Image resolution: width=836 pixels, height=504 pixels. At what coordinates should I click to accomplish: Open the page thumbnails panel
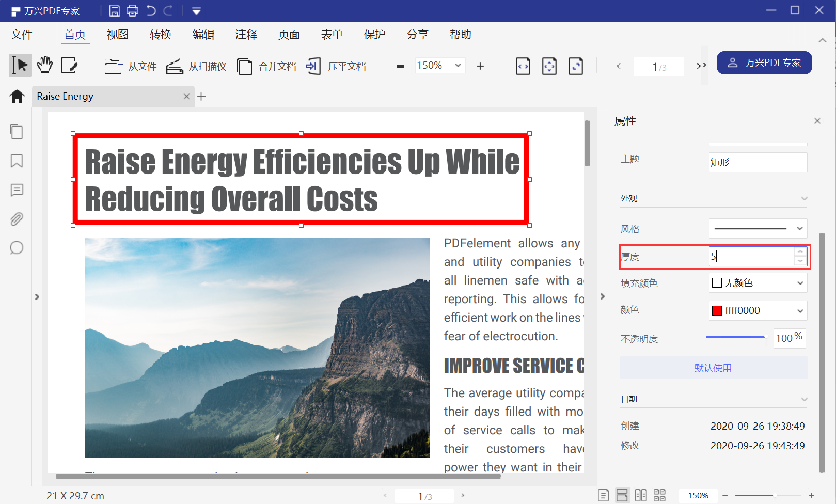[17, 132]
